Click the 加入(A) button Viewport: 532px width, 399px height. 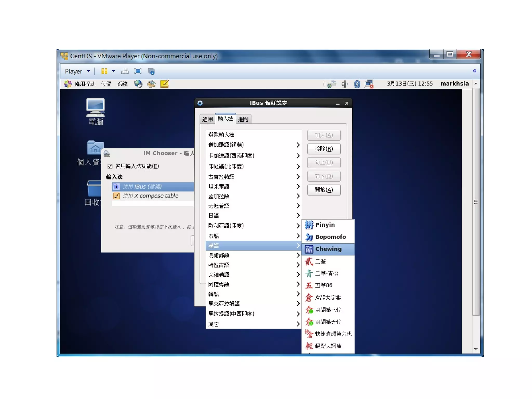coord(324,135)
